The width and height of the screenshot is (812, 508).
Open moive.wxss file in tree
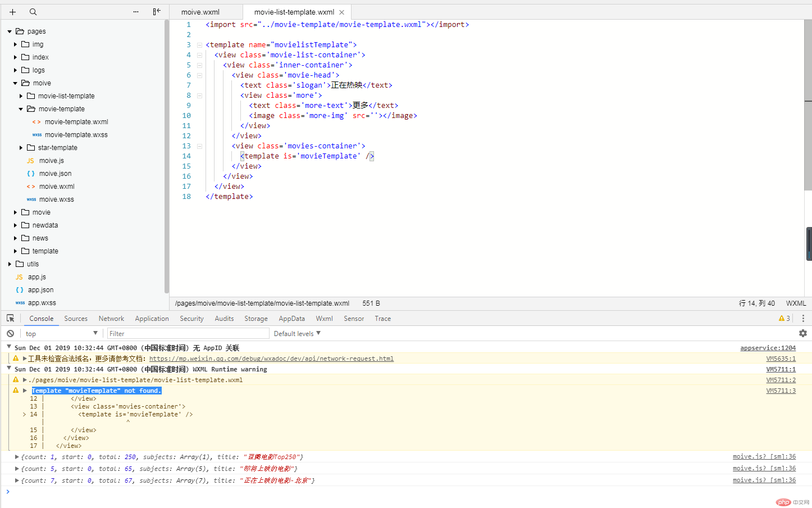click(x=56, y=199)
